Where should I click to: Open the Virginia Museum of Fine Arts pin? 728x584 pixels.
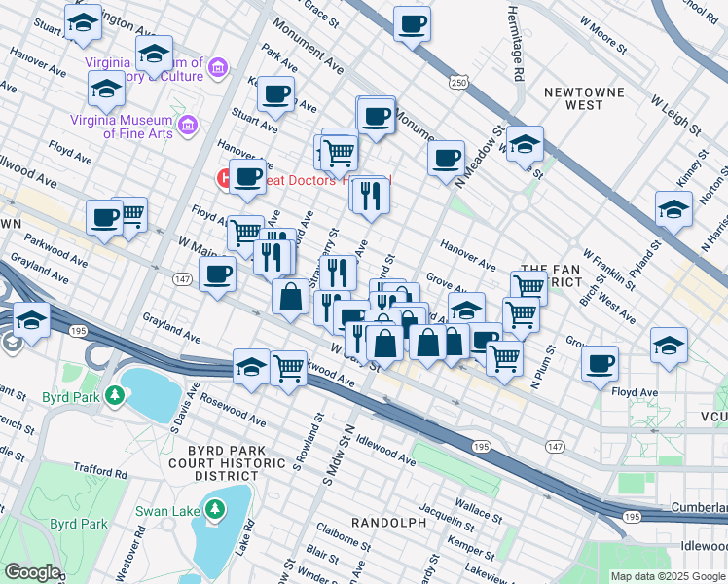[x=188, y=126]
